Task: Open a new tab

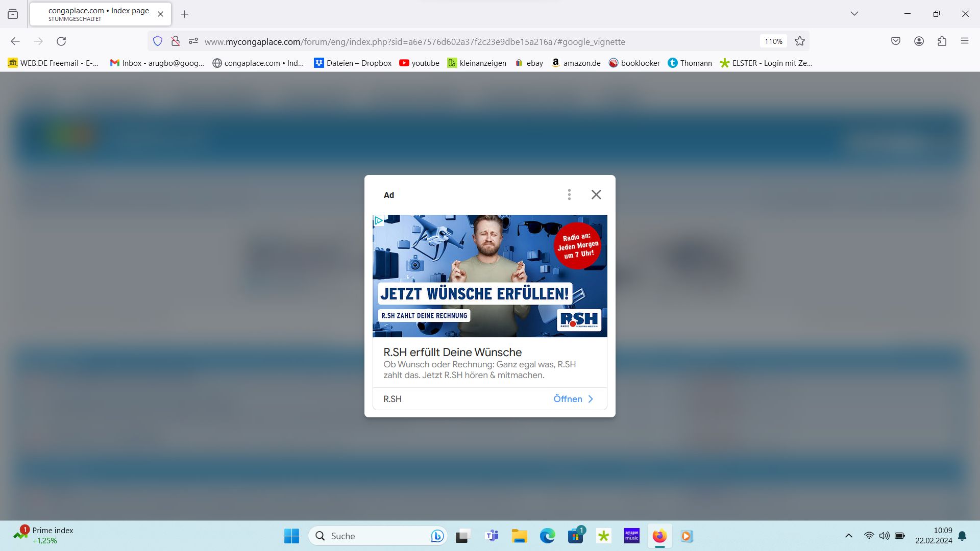Action: pyautogui.click(x=185, y=14)
